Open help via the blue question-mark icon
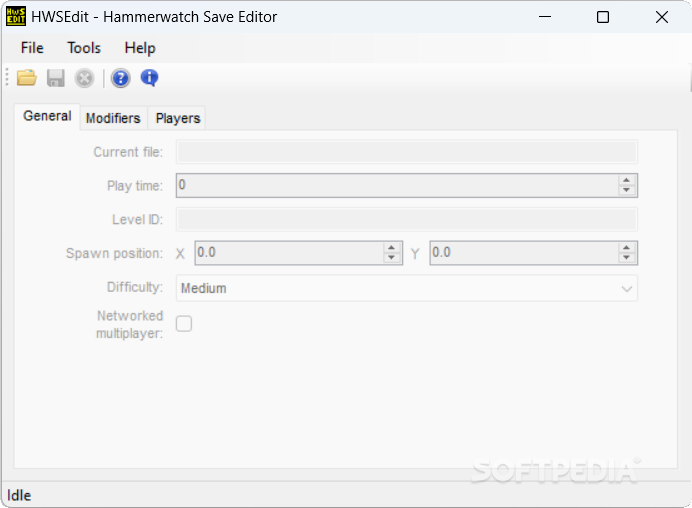This screenshot has height=508, width=692. [x=120, y=79]
